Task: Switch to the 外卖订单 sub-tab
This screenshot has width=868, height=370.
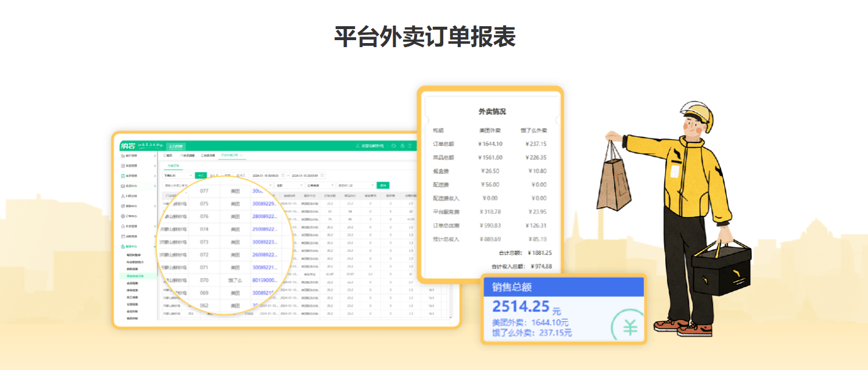Action: click(x=172, y=166)
